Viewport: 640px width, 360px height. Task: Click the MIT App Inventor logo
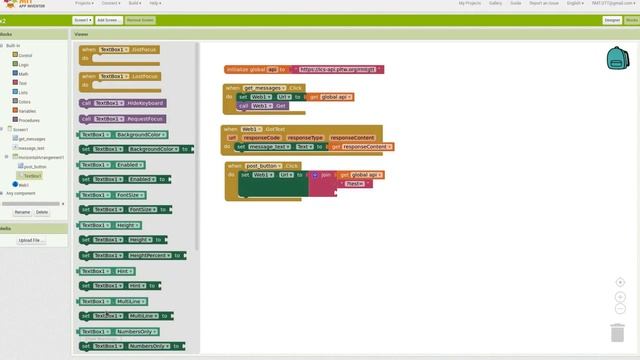[24, 4]
